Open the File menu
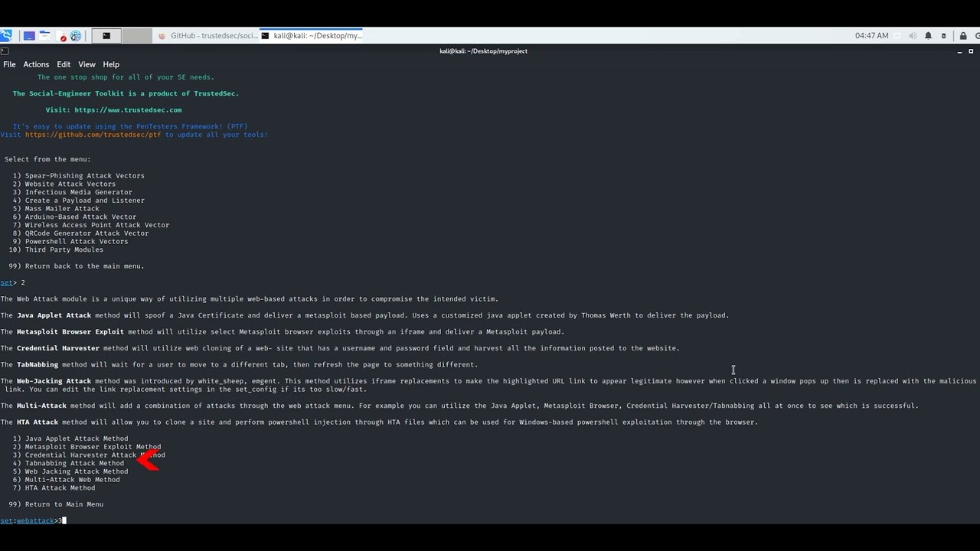The image size is (980, 551). click(9, 64)
